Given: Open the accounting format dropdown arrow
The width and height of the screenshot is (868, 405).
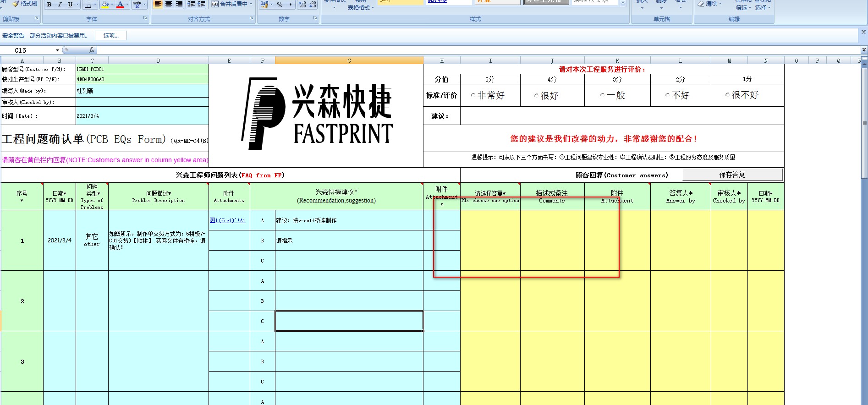Looking at the screenshot, I should (x=272, y=5).
